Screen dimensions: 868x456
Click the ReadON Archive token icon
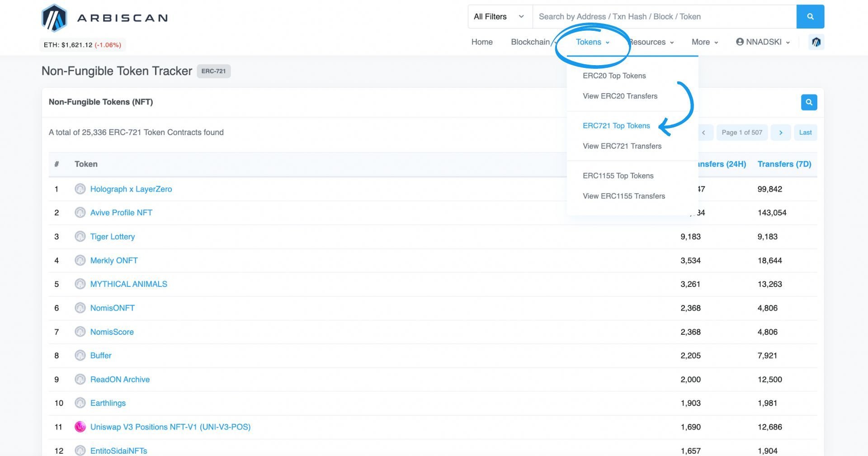point(80,380)
